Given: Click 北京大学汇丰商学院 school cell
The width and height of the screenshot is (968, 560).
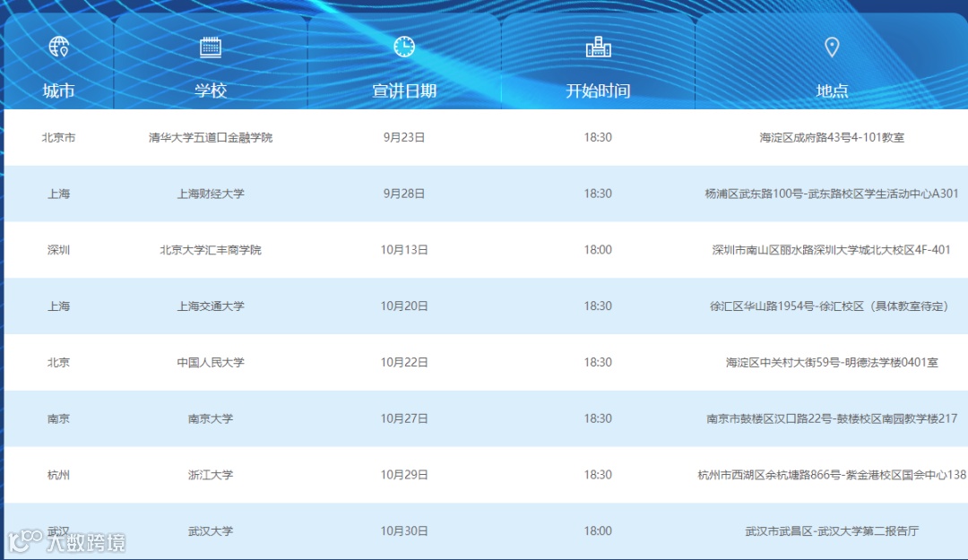Looking at the screenshot, I should 211,250.
